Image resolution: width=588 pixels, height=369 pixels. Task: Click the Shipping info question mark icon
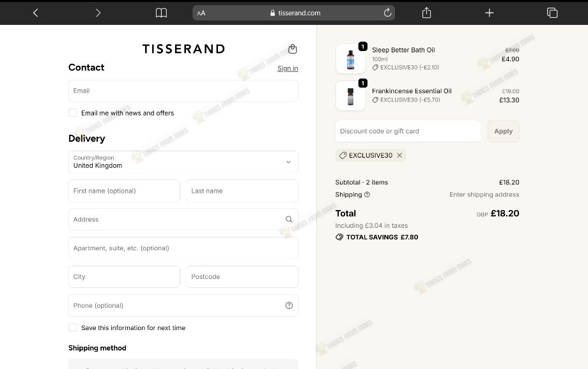click(x=367, y=195)
